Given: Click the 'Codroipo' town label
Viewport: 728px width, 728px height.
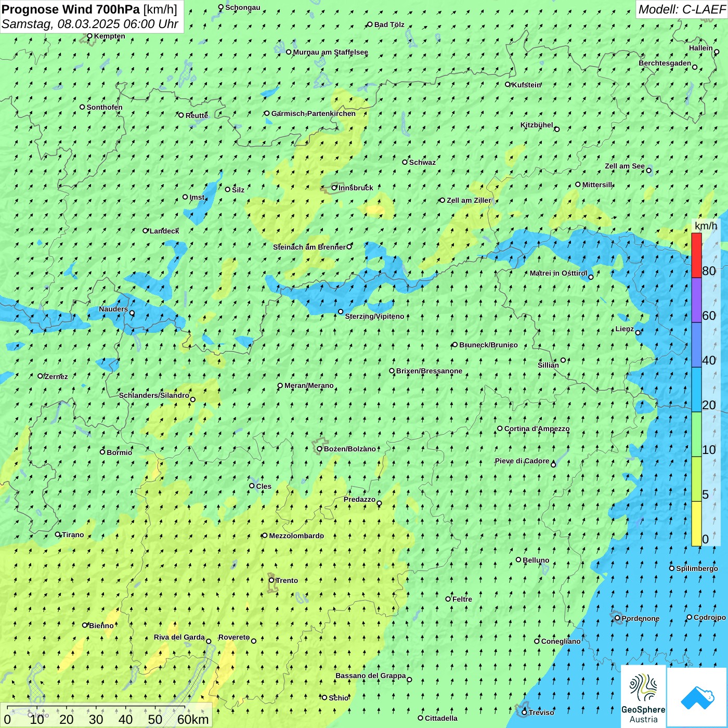Looking at the screenshot, I should 710,617.
